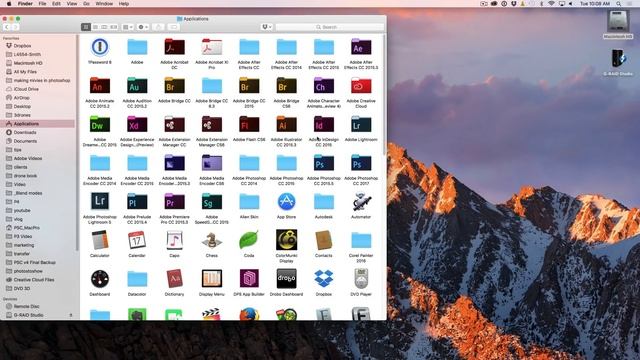Open the Adobe Premiere Pro CC folder

coord(174,202)
